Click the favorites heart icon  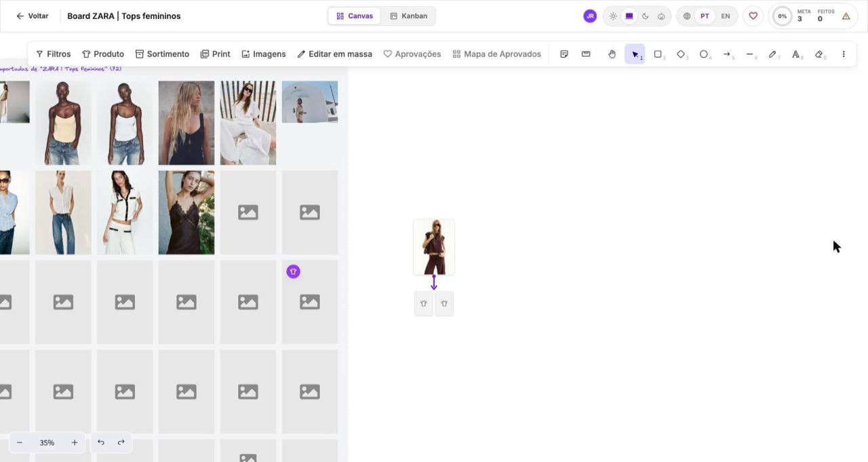click(x=753, y=16)
